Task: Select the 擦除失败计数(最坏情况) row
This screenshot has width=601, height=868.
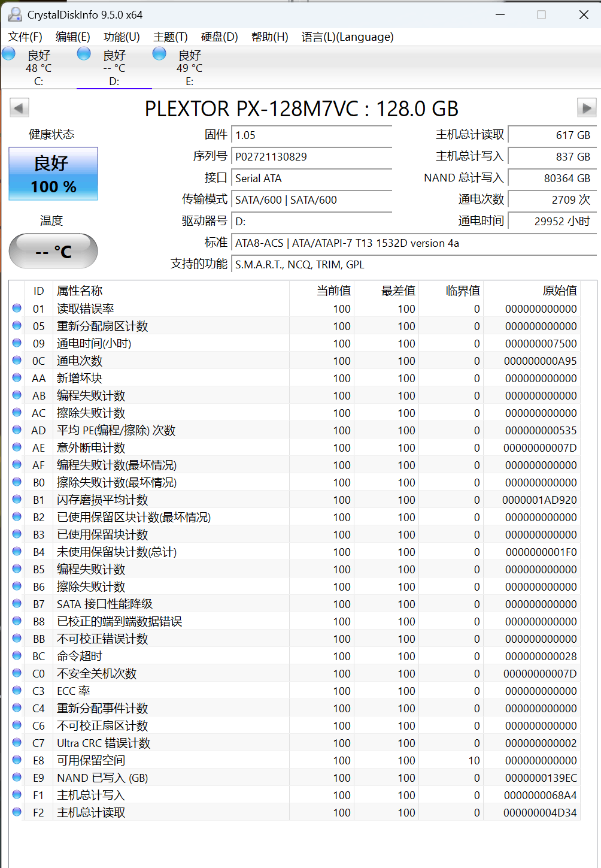Action: click(x=295, y=482)
